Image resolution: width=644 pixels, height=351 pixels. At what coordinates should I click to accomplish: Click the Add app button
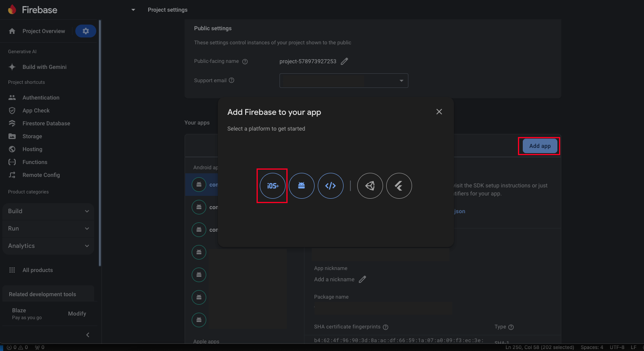pos(540,146)
